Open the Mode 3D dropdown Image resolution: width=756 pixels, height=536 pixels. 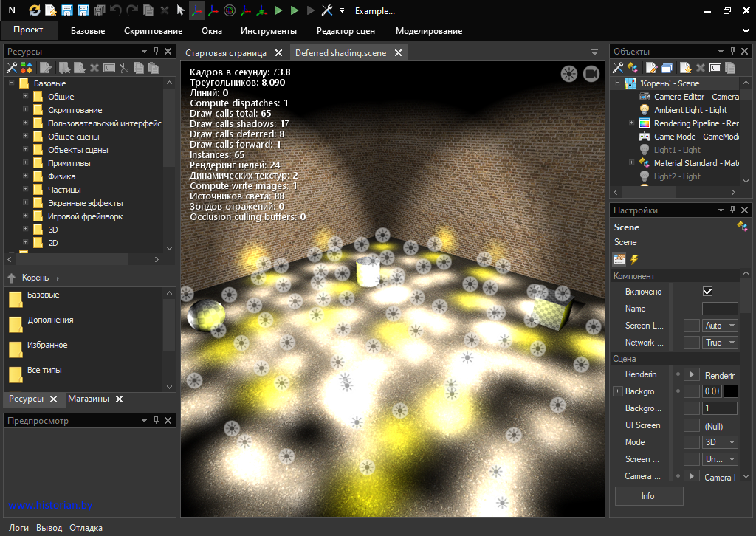[x=721, y=442]
